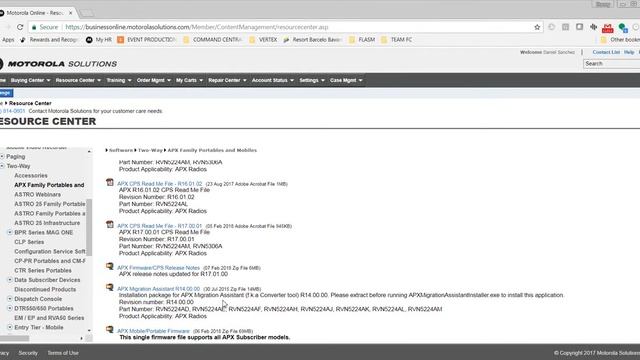
Task: Expand BPR Series MAG ONE node
Action: click(10, 232)
